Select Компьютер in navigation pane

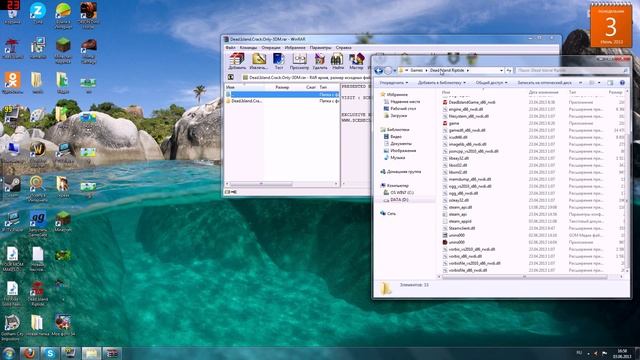[394, 185]
